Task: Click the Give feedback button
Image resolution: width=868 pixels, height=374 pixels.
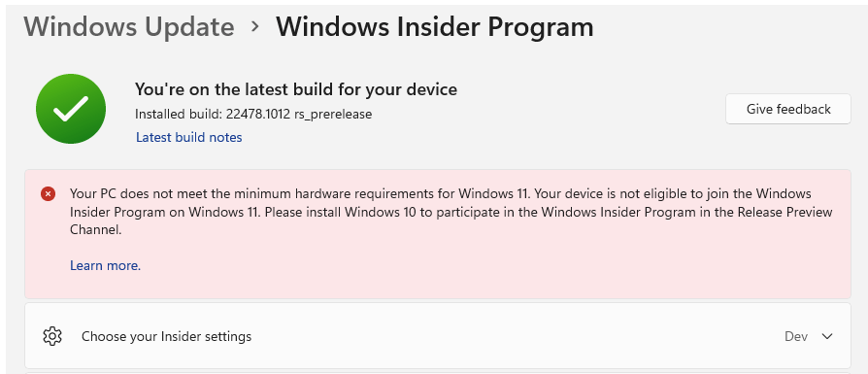Action: tap(788, 109)
